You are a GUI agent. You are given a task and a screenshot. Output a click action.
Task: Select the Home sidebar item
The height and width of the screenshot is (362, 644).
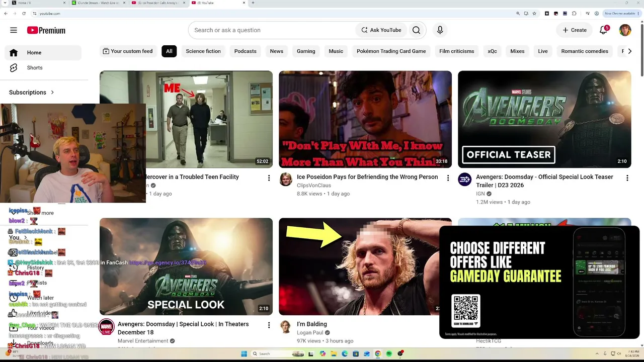[x=43, y=53]
